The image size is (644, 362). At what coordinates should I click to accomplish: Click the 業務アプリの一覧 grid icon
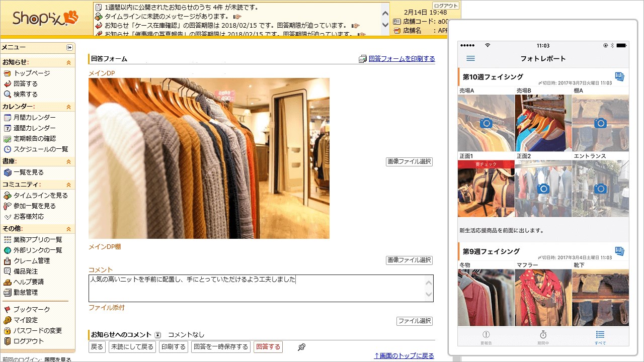8,240
